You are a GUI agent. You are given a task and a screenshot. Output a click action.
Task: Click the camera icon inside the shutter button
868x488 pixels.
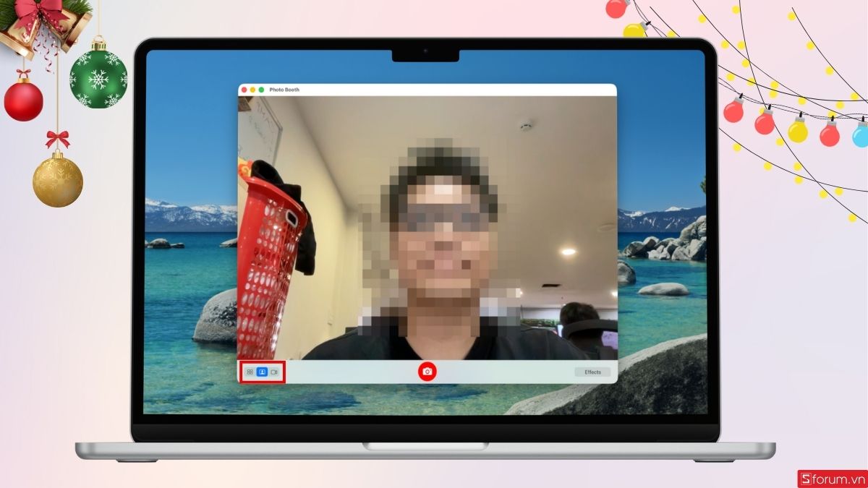[x=427, y=372]
